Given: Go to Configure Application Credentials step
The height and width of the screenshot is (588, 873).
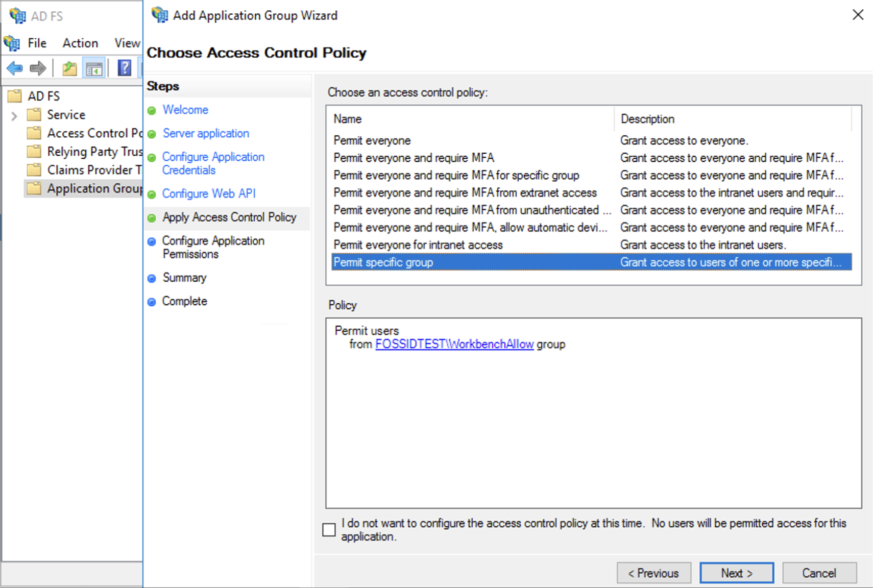Looking at the screenshot, I should (213, 163).
